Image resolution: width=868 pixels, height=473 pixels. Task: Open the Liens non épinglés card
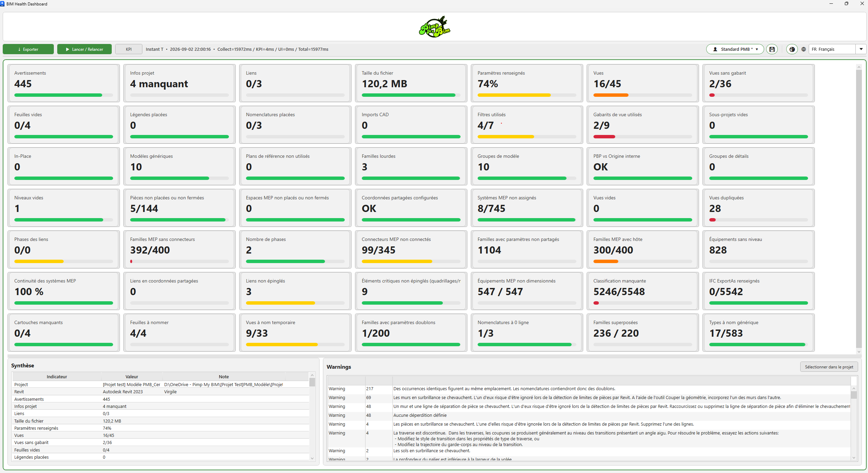[x=295, y=291]
